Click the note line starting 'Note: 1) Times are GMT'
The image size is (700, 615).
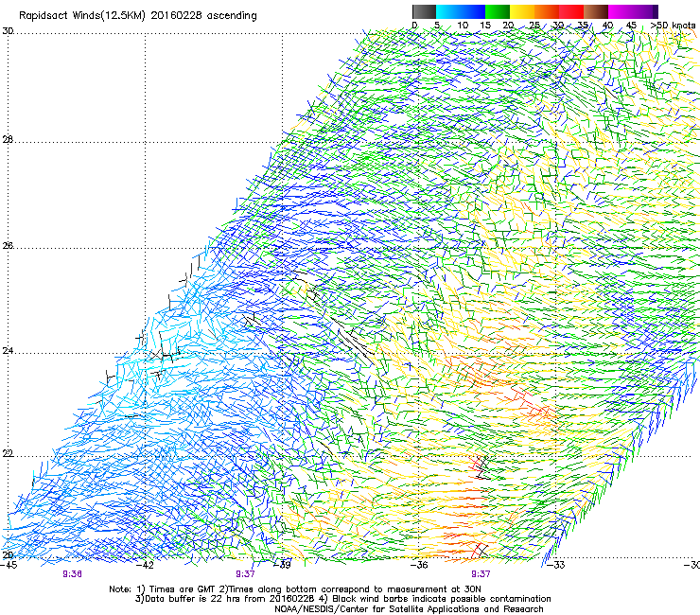pyautogui.click(x=295, y=589)
